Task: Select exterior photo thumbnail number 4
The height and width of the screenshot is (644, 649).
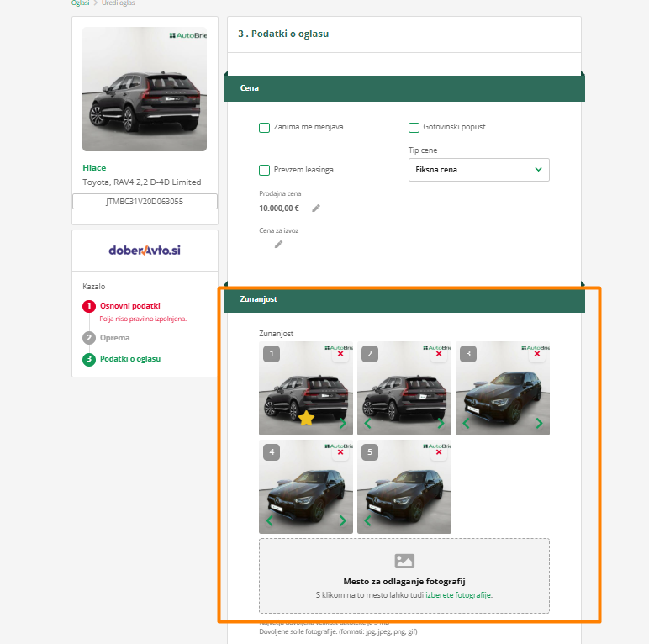Action: pyautogui.click(x=306, y=487)
